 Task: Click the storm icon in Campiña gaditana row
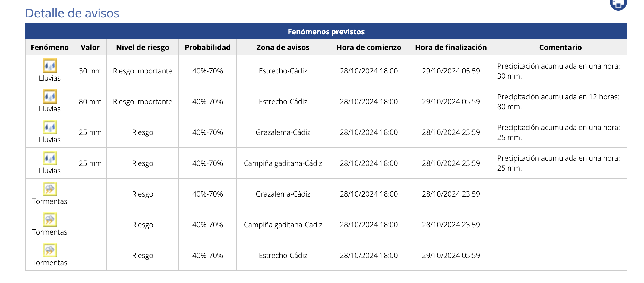49,220
